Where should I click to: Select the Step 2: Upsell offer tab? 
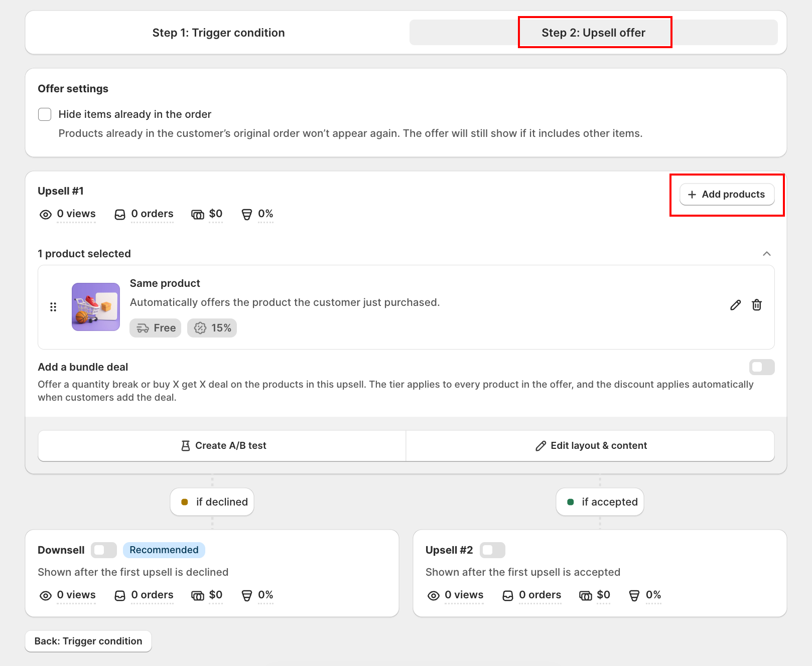coord(593,33)
